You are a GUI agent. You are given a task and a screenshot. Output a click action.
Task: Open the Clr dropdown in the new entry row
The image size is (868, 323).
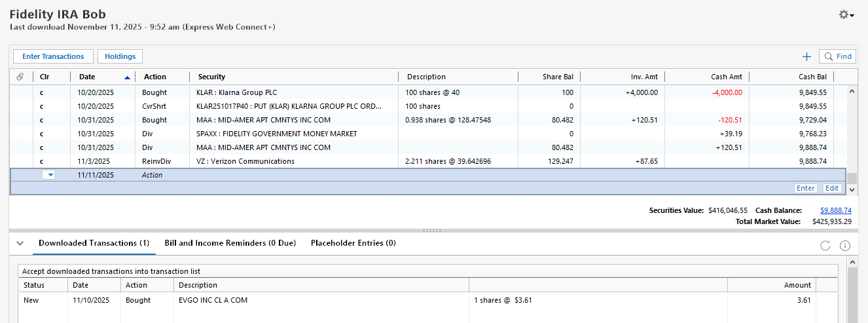click(49, 175)
